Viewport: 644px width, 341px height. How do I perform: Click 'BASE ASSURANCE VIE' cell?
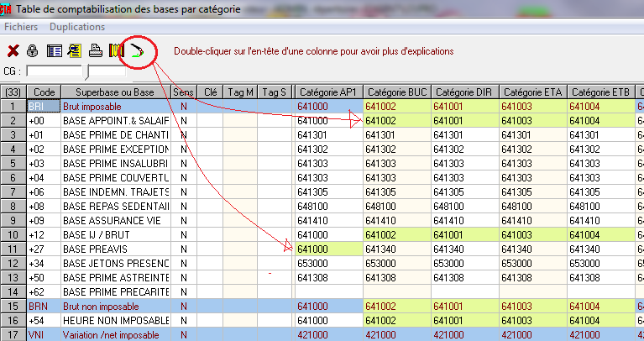tap(115, 221)
